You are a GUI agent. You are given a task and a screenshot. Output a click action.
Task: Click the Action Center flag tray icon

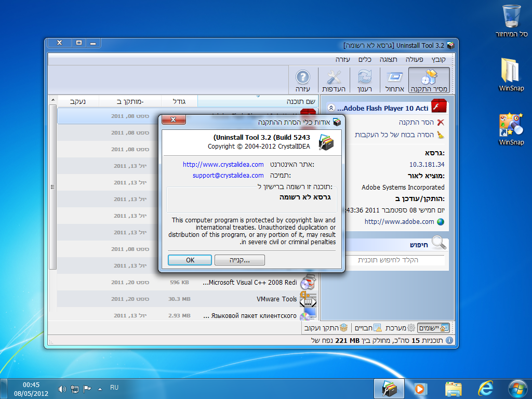point(87,389)
